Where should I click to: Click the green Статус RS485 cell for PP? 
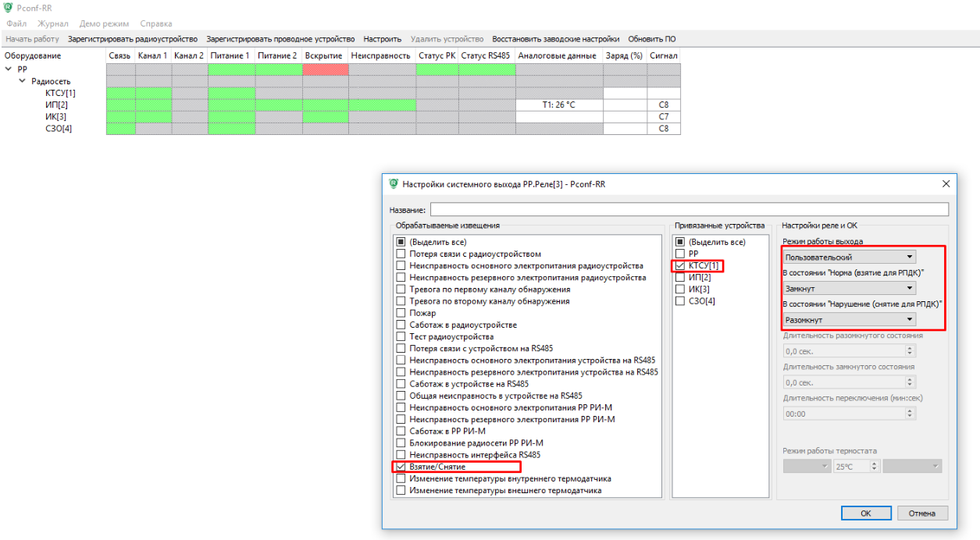[x=486, y=69]
